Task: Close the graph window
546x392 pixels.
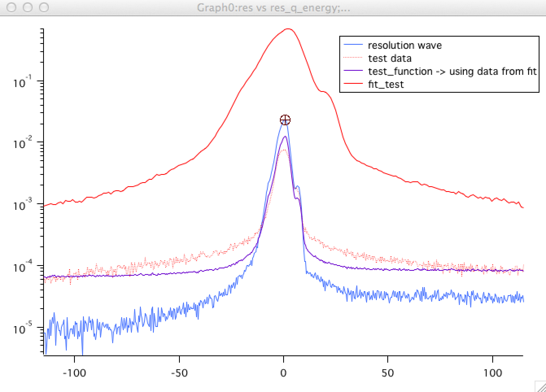Action: coord(12,8)
